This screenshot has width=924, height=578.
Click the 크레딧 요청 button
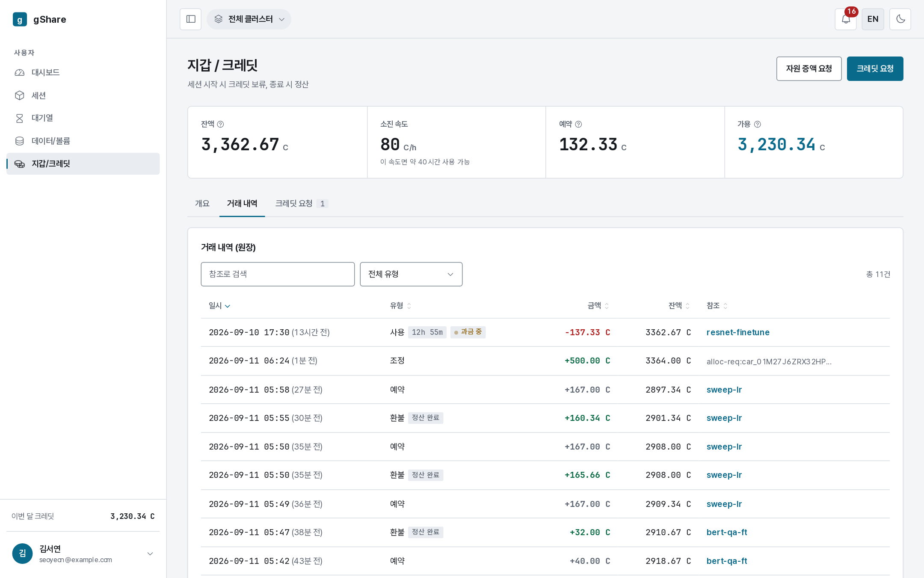coord(875,69)
